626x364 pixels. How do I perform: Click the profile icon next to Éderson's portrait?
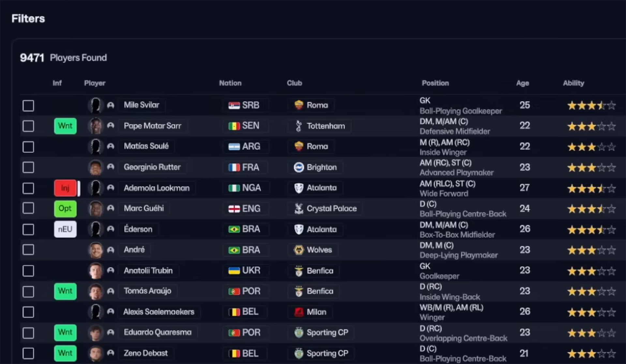pyautogui.click(x=111, y=229)
